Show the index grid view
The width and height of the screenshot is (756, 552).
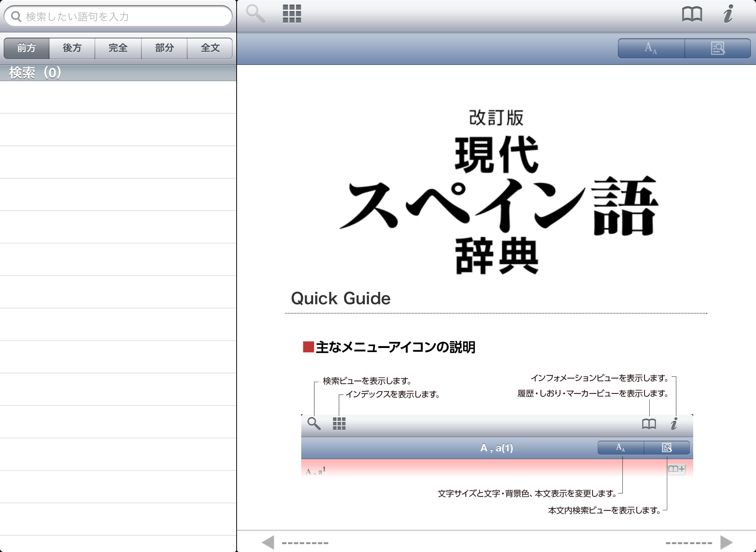click(292, 14)
